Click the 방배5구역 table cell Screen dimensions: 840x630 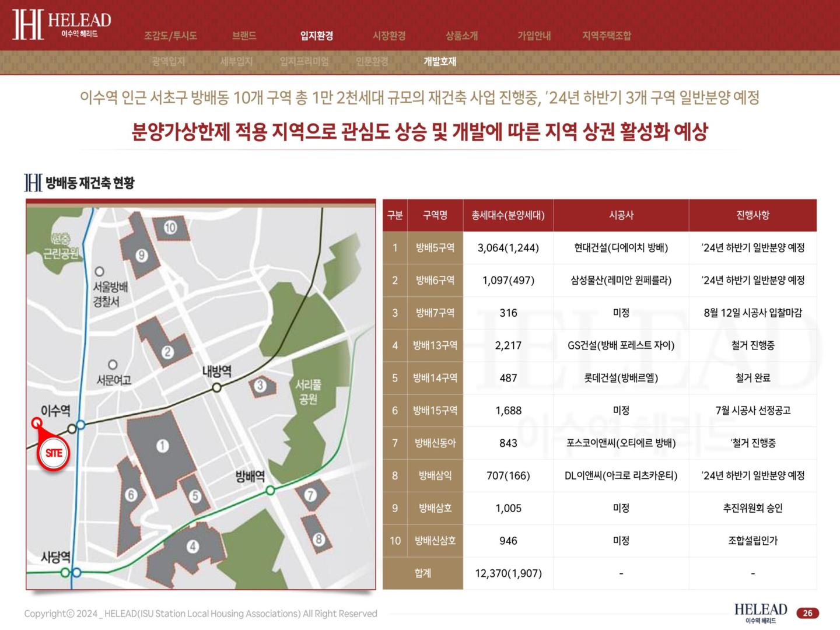[435, 248]
